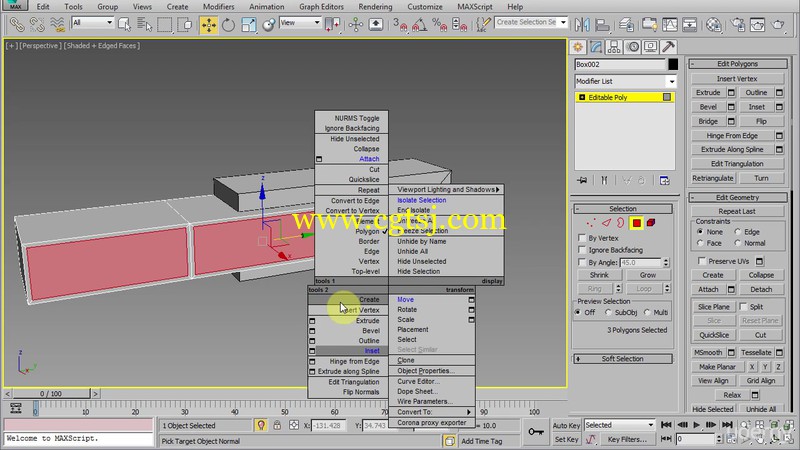Open the MAXScript menu

pyautogui.click(x=474, y=7)
